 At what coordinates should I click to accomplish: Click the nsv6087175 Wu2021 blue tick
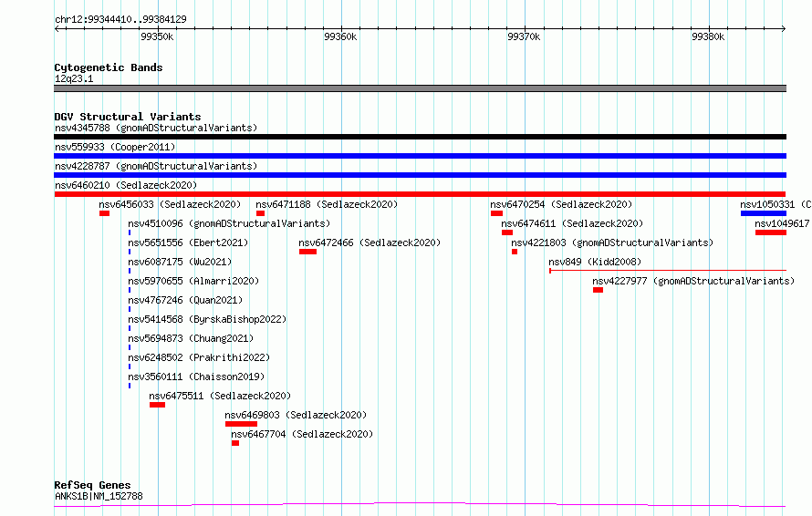130,271
